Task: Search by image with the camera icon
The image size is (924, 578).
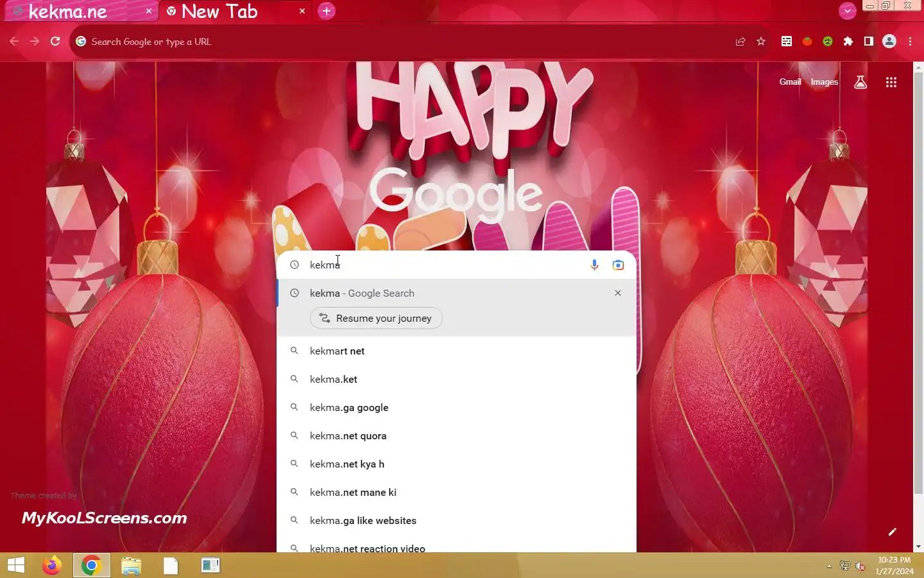Action: coord(618,265)
